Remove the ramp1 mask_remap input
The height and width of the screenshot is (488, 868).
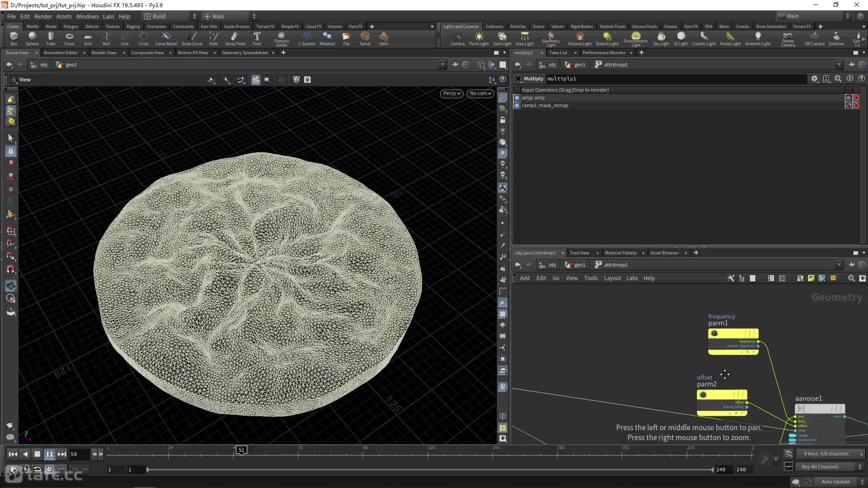pos(856,106)
